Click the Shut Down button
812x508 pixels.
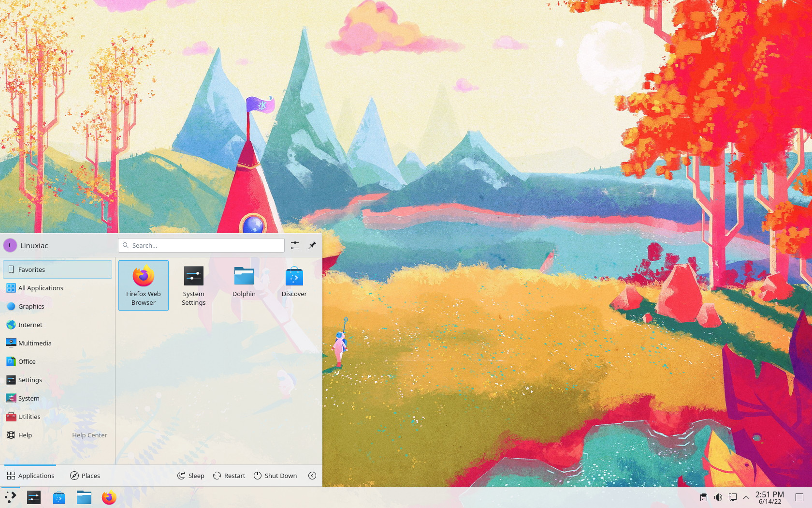click(x=275, y=476)
